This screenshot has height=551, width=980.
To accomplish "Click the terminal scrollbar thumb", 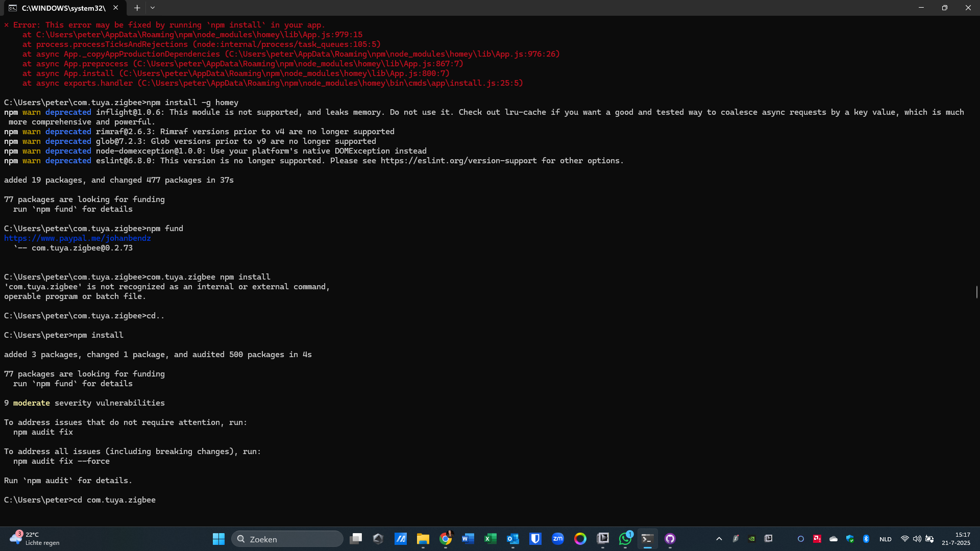I will coord(976,292).
